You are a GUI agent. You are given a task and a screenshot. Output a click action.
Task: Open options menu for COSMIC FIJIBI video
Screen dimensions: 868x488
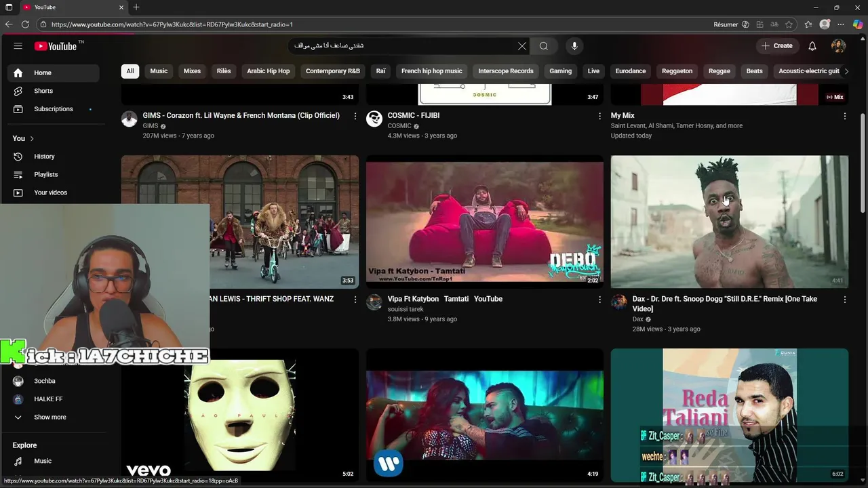tap(599, 117)
